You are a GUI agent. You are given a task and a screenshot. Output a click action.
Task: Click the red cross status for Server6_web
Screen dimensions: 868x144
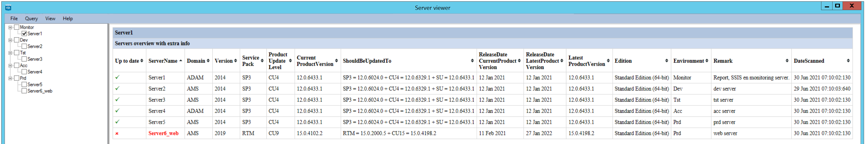click(117, 134)
